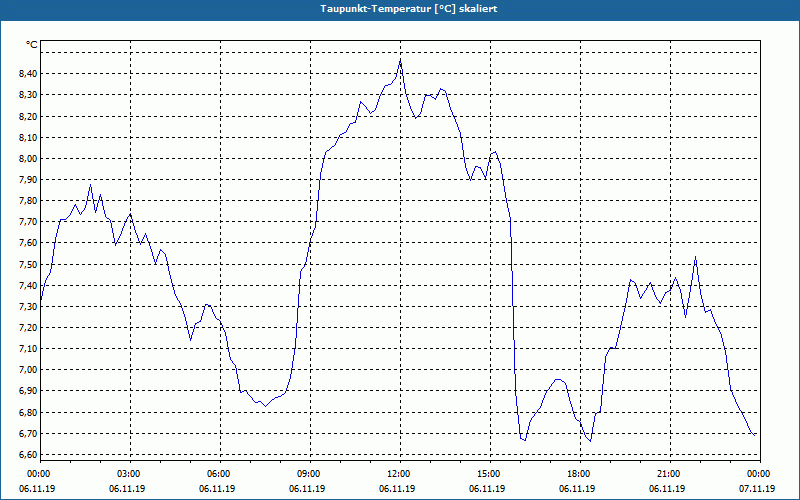The width and height of the screenshot is (800, 500).
Task: Select the 7,00 y-axis label
Action: coord(28,370)
